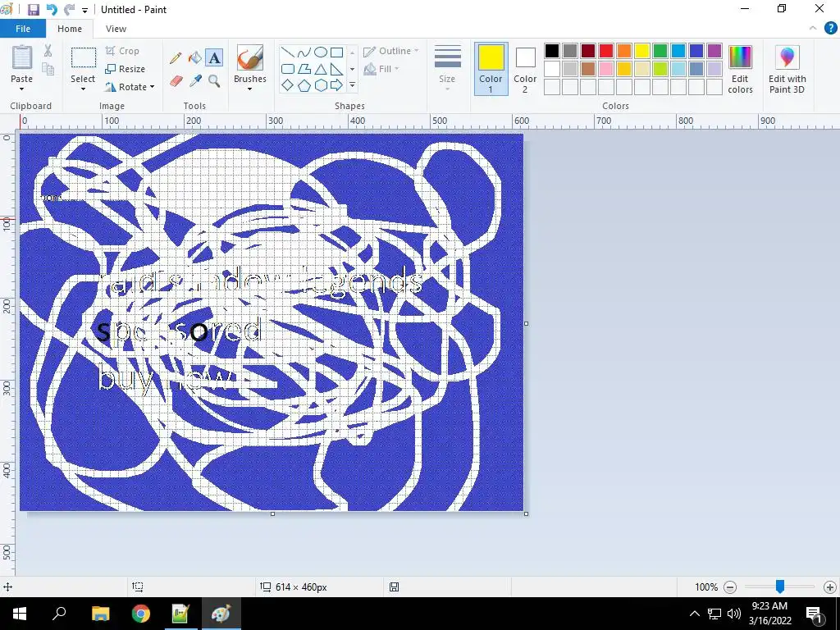This screenshot has width=840, height=630.
Task: Choose the Oval shape
Action: [321, 52]
